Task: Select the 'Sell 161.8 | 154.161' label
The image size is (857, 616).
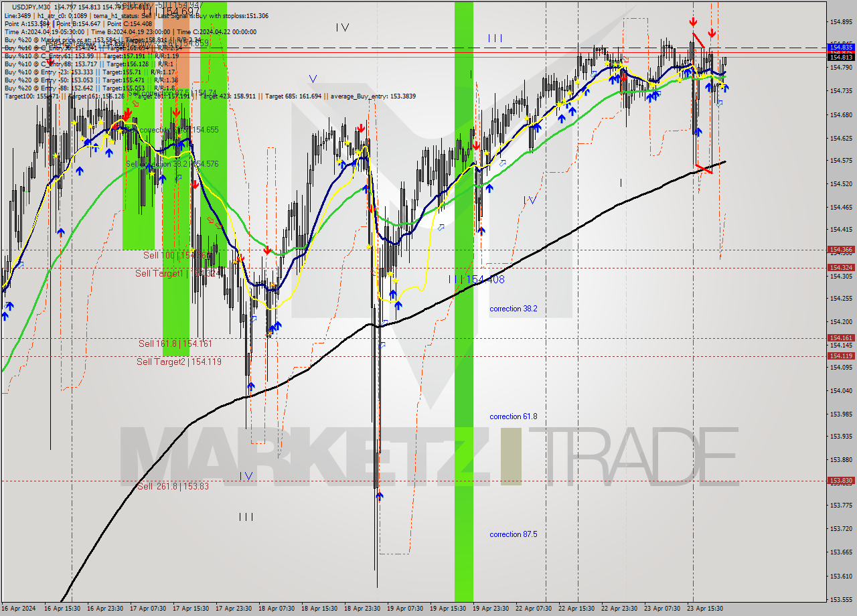Action: pos(175,343)
